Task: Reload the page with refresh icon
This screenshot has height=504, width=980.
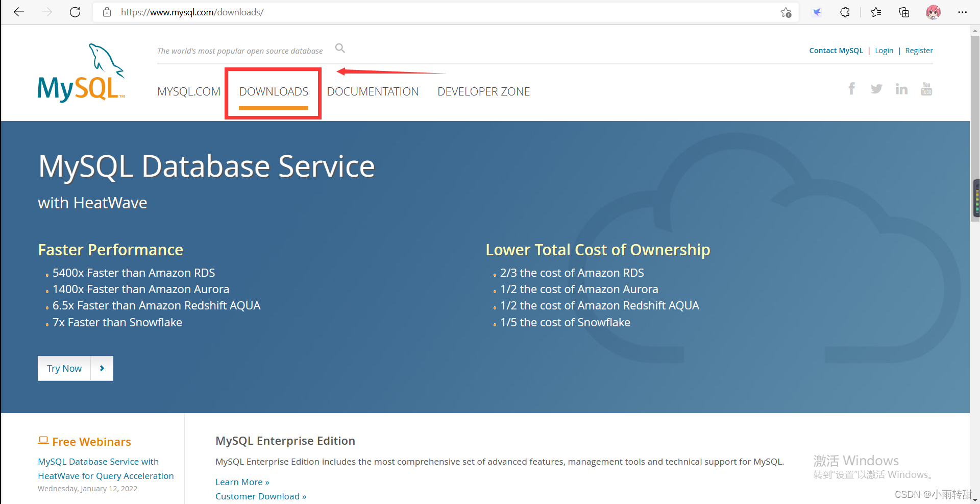Action: pos(75,12)
